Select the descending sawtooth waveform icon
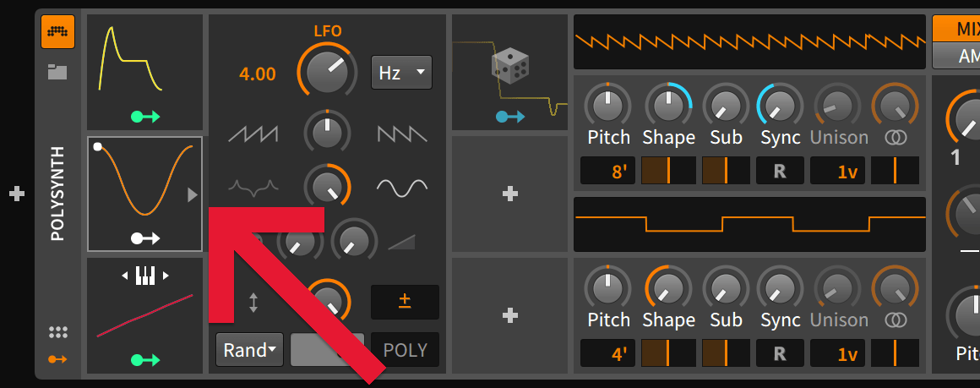This screenshot has width=980, height=388. 402,133
